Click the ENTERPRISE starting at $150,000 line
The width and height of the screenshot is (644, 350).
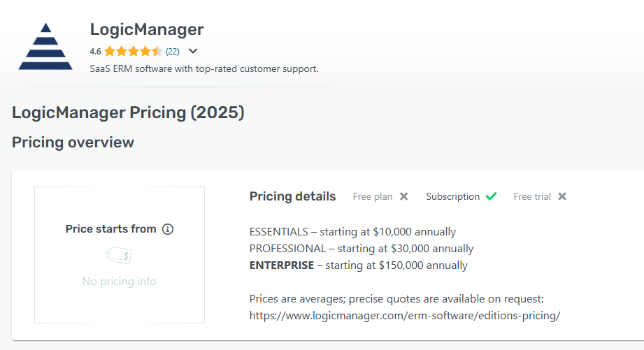click(x=359, y=265)
